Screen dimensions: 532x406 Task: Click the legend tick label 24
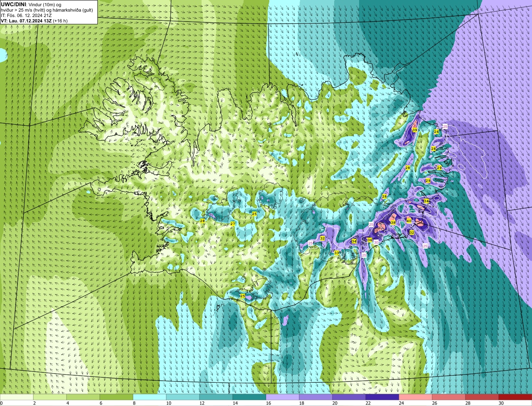click(401, 403)
